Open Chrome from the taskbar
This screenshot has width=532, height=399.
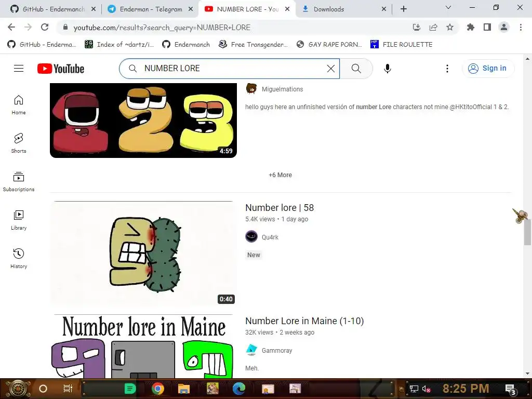158,389
